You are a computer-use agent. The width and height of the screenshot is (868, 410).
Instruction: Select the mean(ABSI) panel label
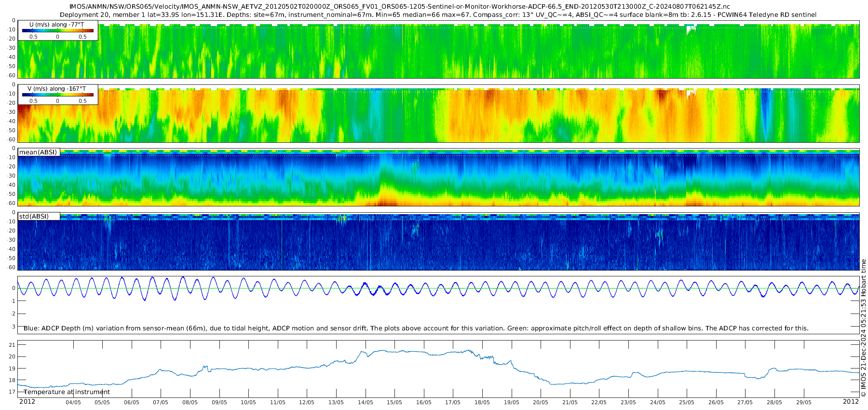pyautogui.click(x=38, y=152)
